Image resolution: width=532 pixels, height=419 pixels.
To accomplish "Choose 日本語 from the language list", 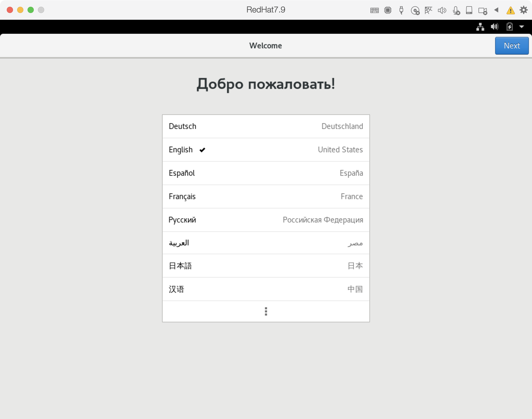I will pyautogui.click(x=266, y=266).
